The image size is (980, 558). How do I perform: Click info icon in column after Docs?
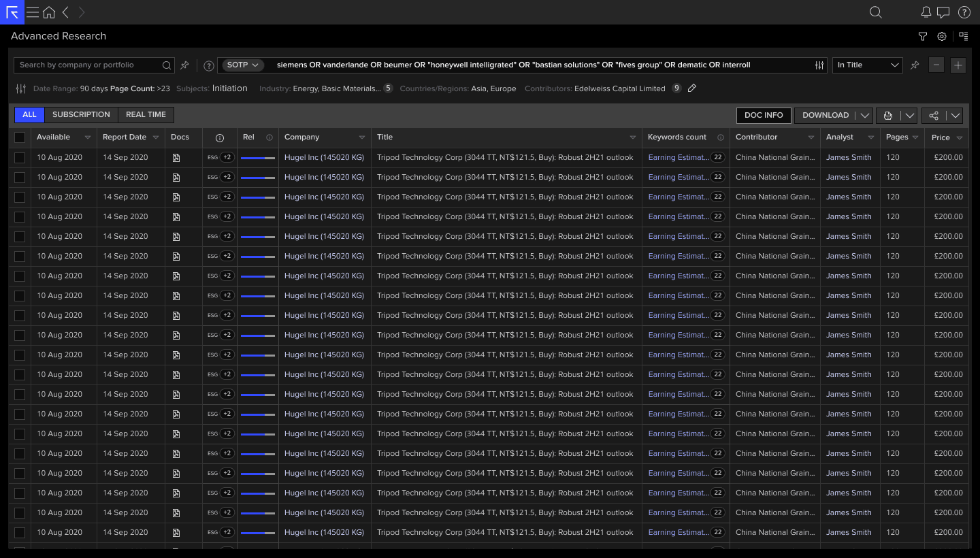pyautogui.click(x=220, y=137)
